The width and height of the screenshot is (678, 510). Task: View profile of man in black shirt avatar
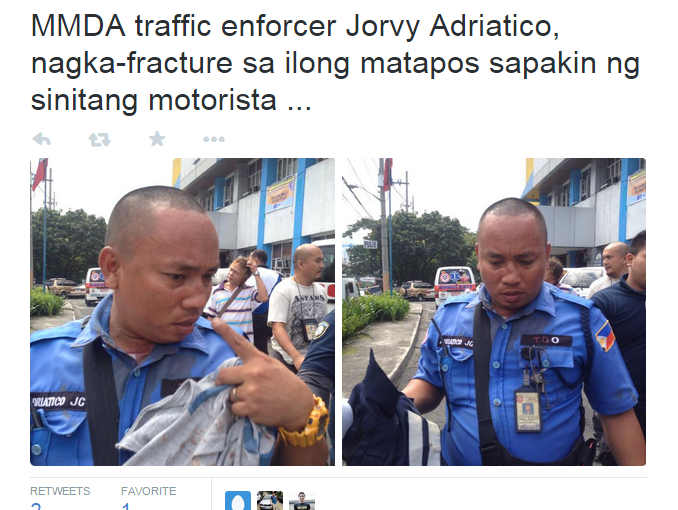[x=302, y=500]
